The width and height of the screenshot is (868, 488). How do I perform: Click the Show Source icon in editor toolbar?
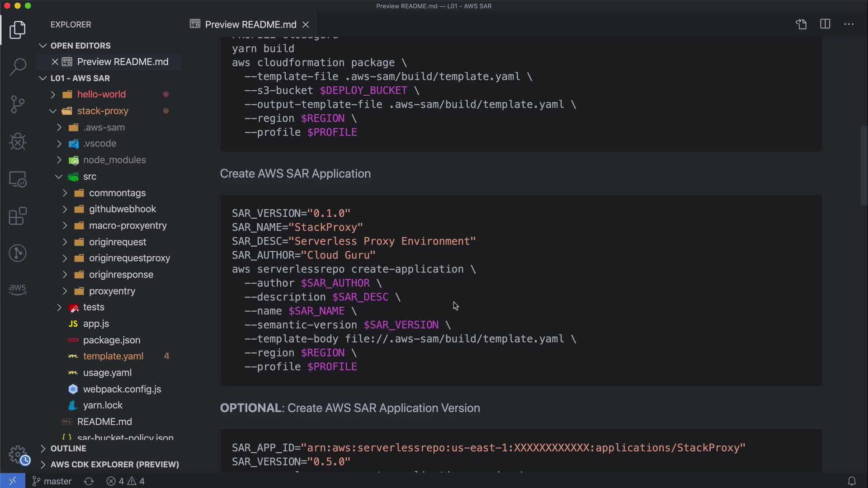coord(801,24)
